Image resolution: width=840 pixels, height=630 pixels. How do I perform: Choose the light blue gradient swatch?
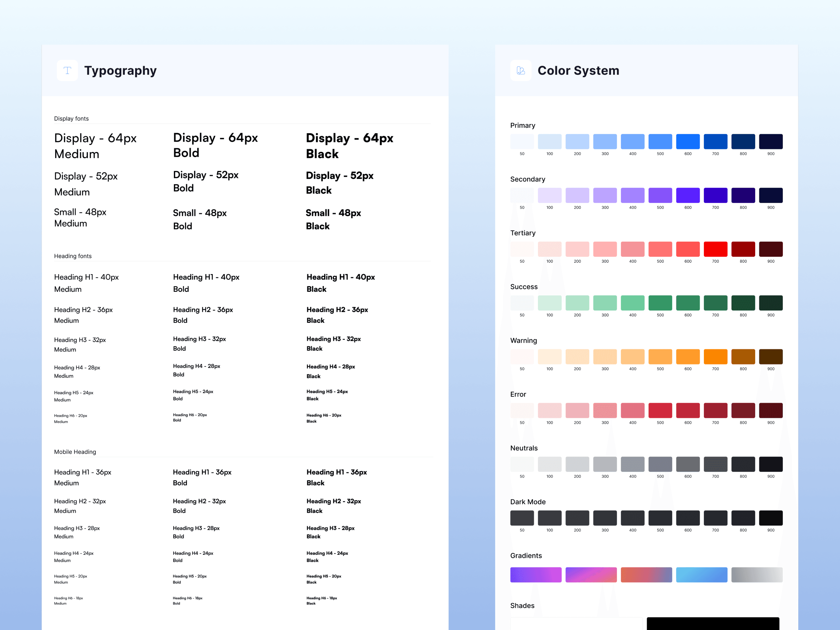[701, 575]
